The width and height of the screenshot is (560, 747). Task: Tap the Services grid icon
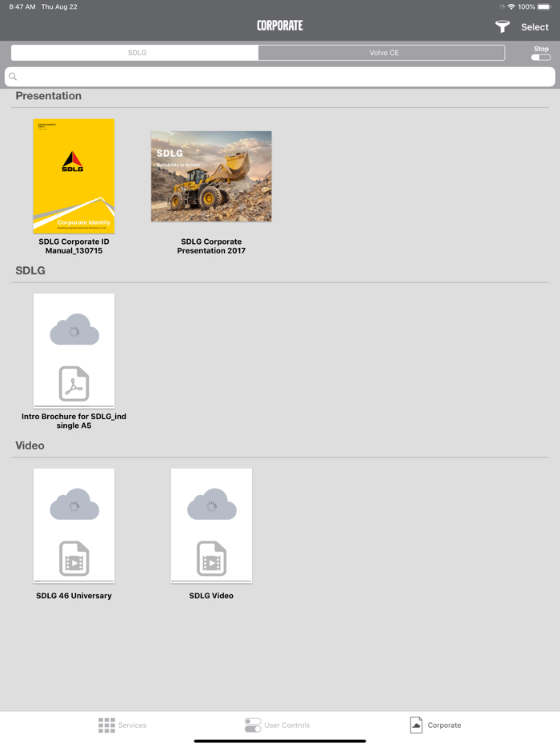[106, 725]
